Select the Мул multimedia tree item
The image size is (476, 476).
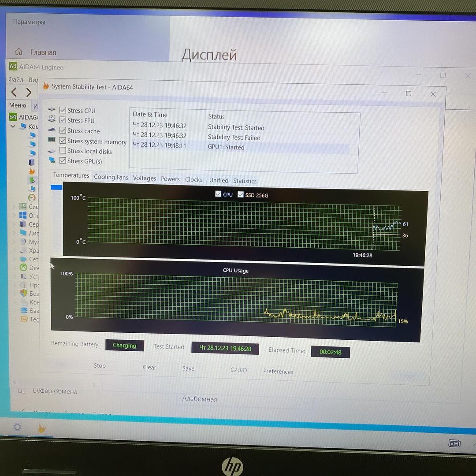(30, 242)
